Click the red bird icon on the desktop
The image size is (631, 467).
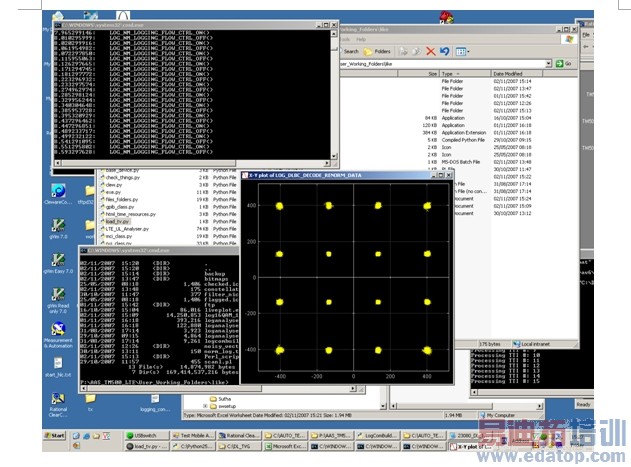tap(446, 17)
